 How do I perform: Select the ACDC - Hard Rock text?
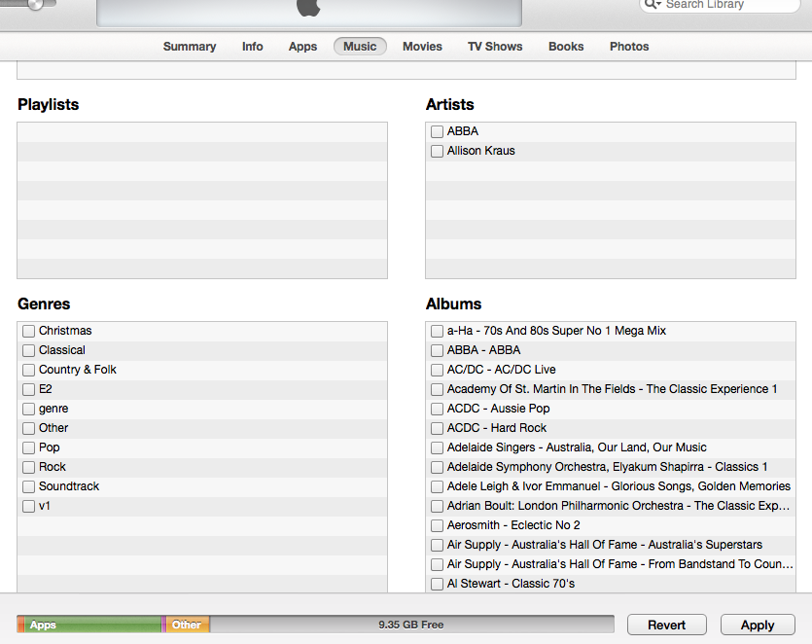click(497, 428)
